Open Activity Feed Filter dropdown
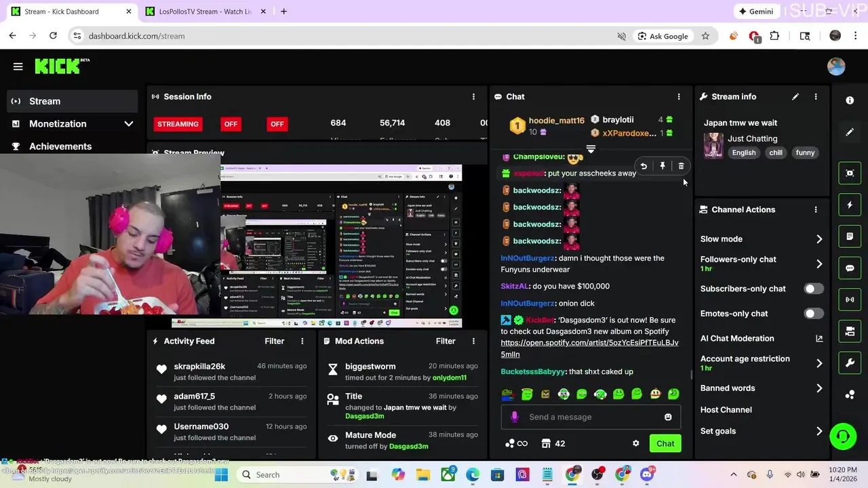 (275, 341)
